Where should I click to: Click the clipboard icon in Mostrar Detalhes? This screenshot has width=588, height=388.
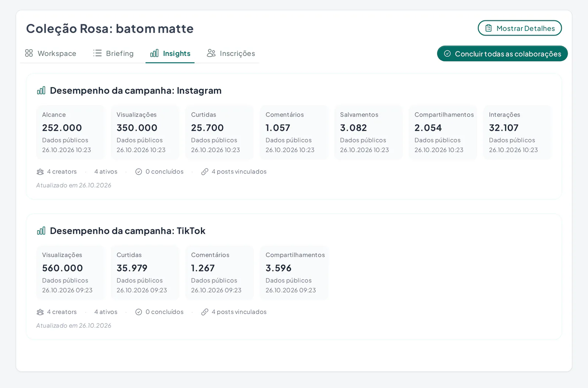tap(488, 28)
